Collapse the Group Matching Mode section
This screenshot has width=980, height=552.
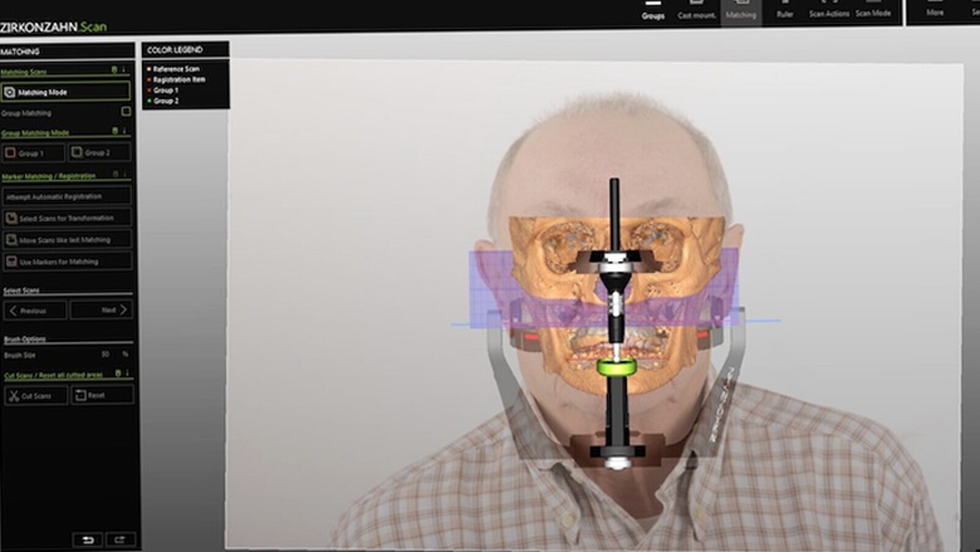tap(124, 131)
